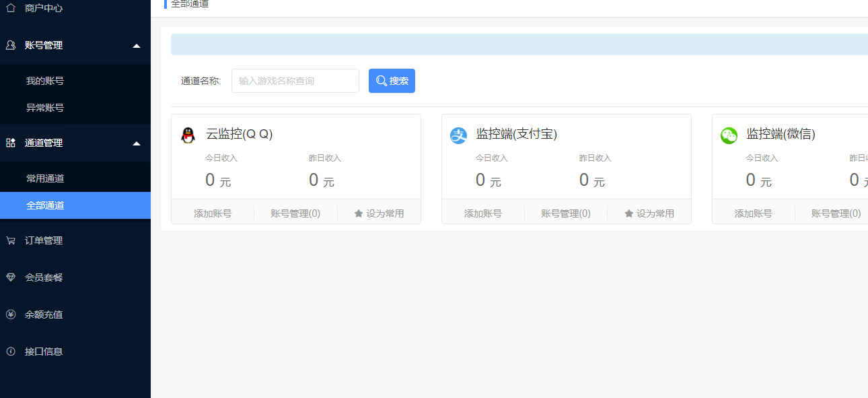This screenshot has width=868, height=398.
Task: Click the magnifier icon in 搜索 button
Action: click(382, 81)
